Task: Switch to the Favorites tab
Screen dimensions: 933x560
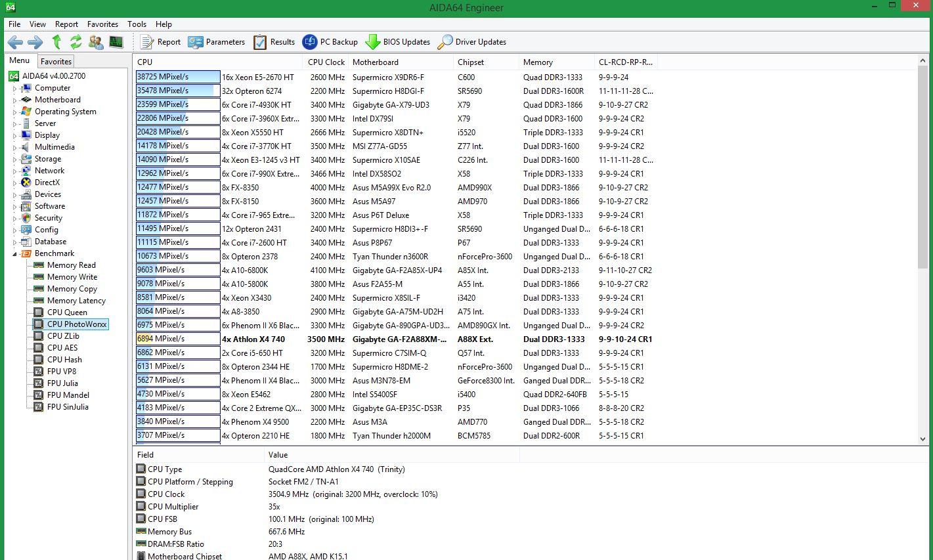Action: (x=56, y=61)
